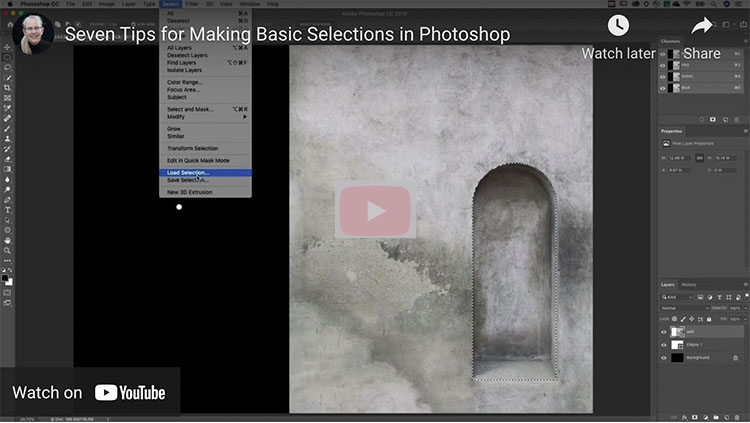Change screen mode icon at toolbar bottom
This screenshot has height=423, width=750.
7,303
